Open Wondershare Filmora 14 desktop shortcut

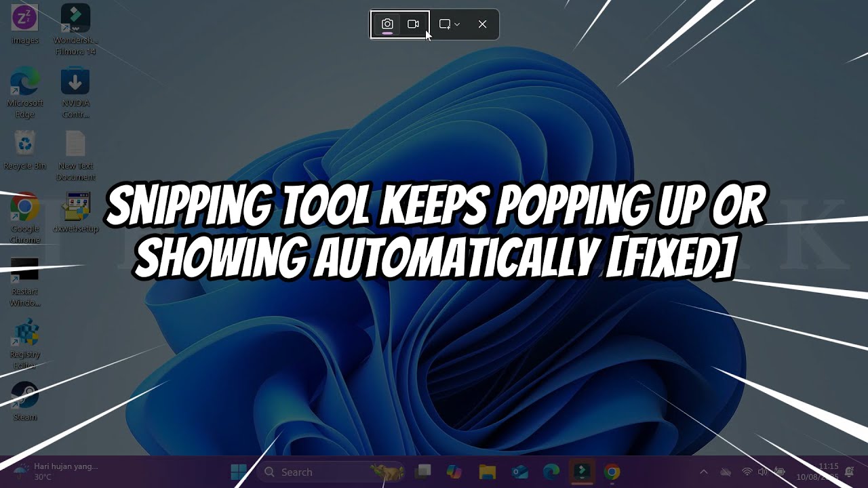click(75, 29)
